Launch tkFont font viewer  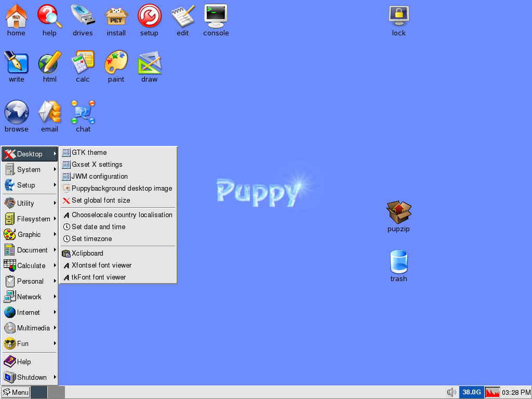pos(118,277)
